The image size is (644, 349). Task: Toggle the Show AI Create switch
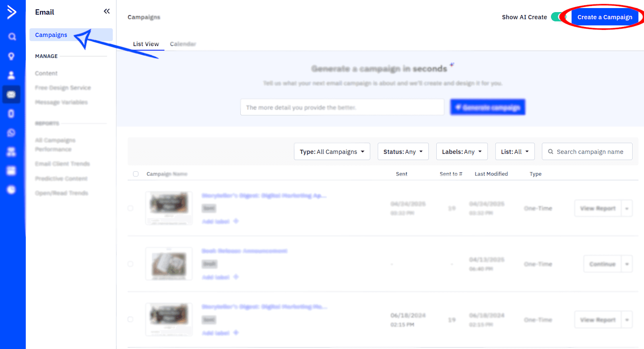click(558, 17)
